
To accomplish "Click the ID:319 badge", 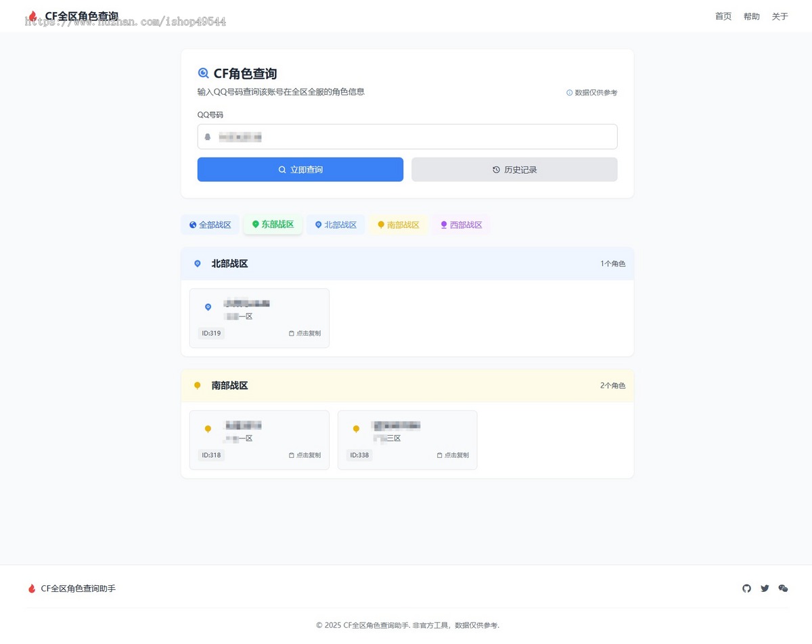I will pyautogui.click(x=211, y=333).
